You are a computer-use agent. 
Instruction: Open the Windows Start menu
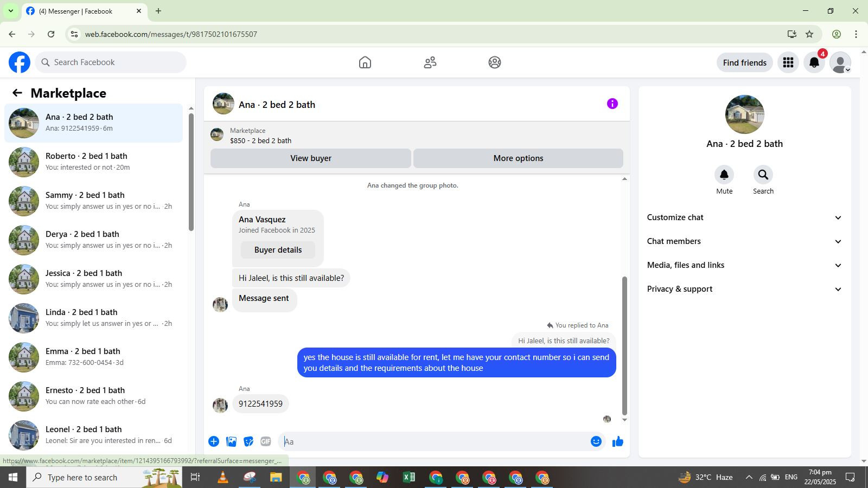[x=13, y=477]
